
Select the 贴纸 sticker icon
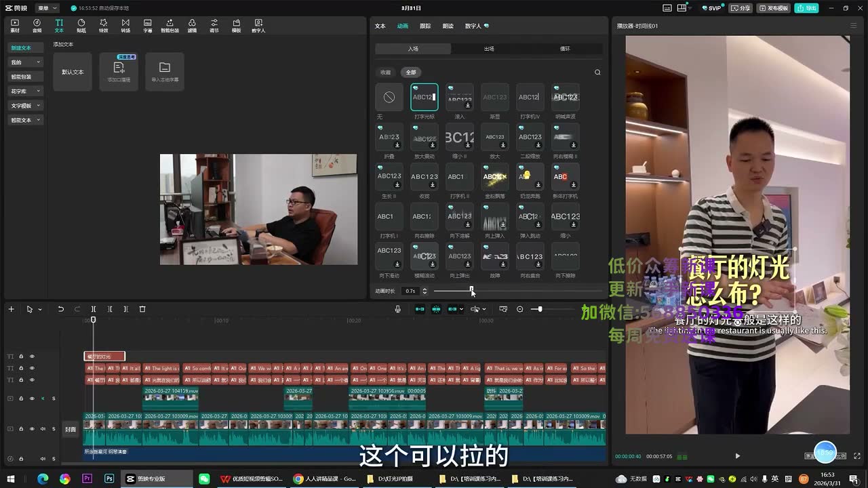[81, 25]
